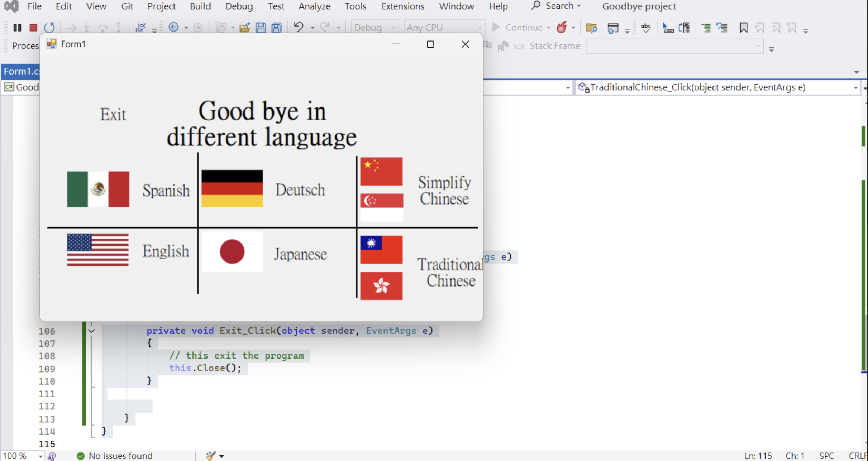
Task: Click the Undo arrow icon
Action: (x=298, y=28)
